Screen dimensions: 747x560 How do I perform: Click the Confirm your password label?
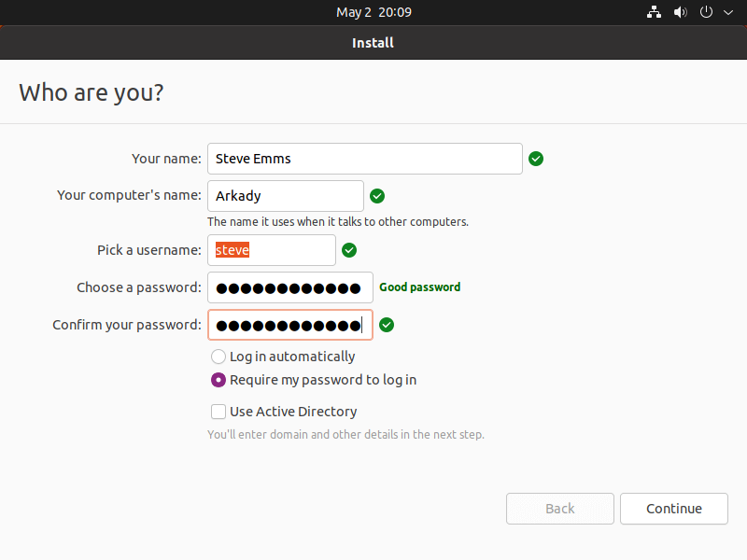pos(127,325)
